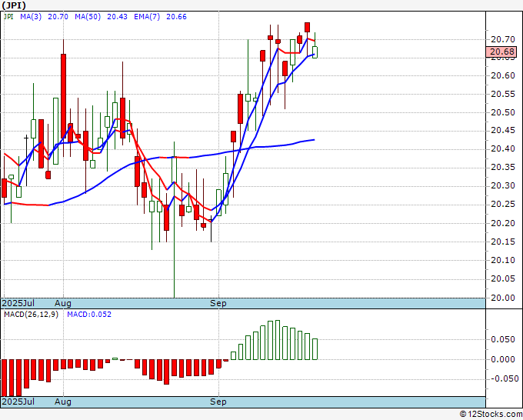
Task: Click the Sep label on price chart axis
Action: (x=218, y=303)
